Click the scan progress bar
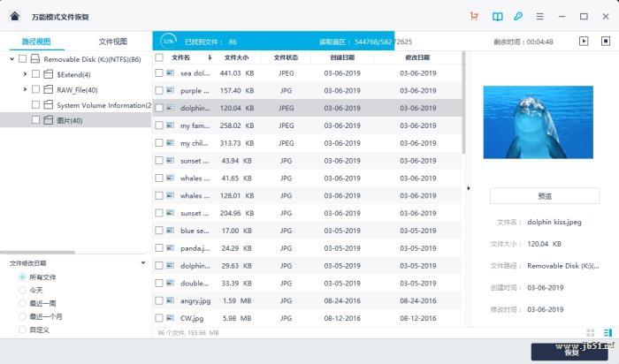Image resolution: width=619 pixels, height=364 pixels. tap(273, 41)
